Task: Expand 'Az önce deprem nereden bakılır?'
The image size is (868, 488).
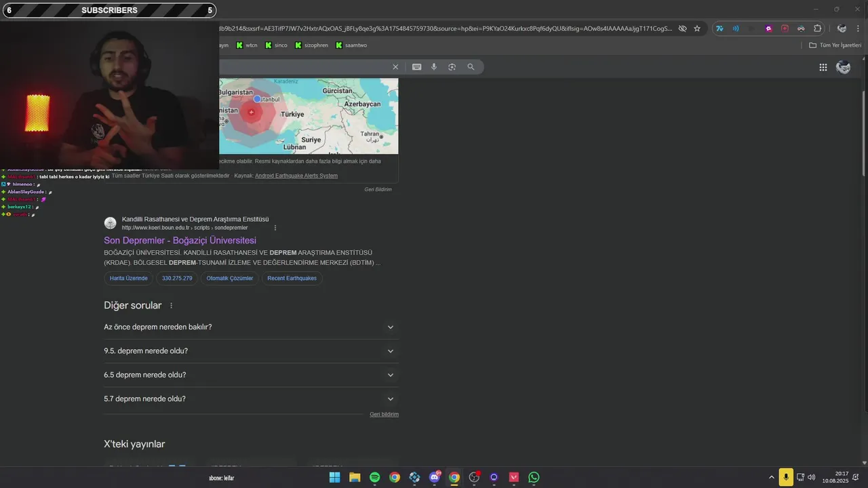Action: (251, 327)
